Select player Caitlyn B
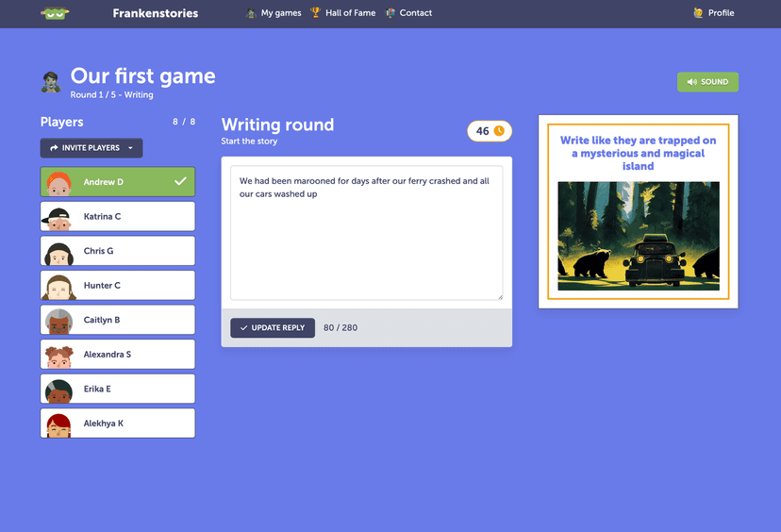This screenshot has height=532, width=781. pyautogui.click(x=118, y=320)
